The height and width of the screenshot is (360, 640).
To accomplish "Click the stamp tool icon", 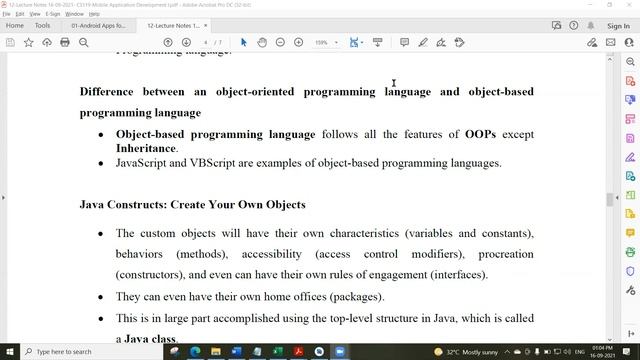I will click(460, 42).
